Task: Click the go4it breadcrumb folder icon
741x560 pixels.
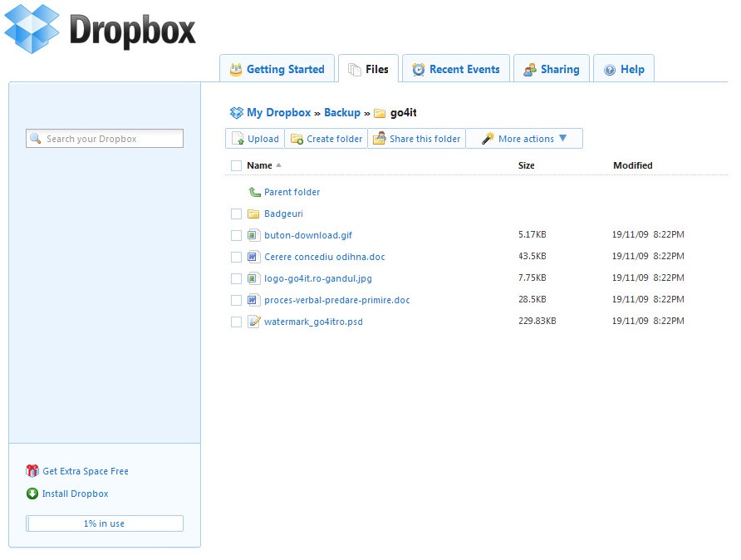Action: (380, 114)
